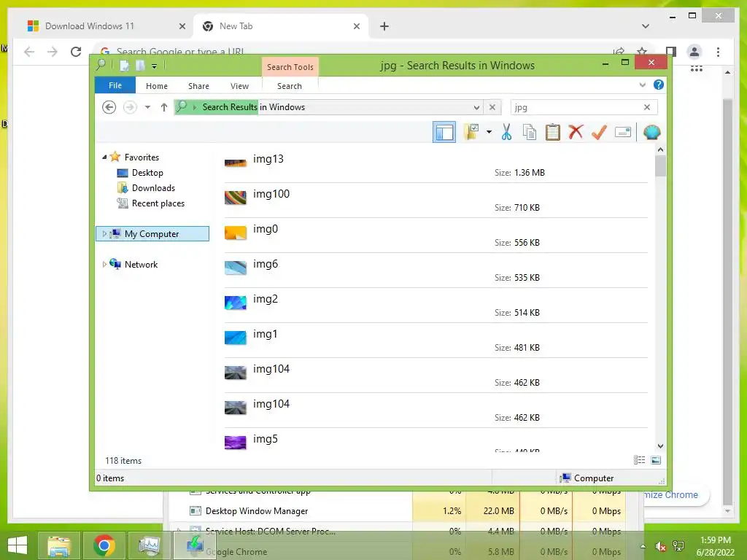Select Desktop under Favorites

click(x=147, y=172)
